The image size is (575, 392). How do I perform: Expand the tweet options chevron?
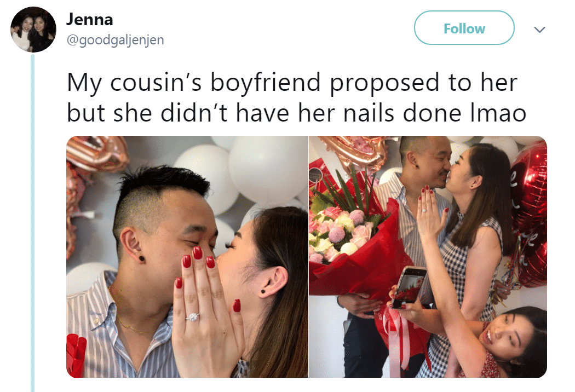pyautogui.click(x=540, y=30)
